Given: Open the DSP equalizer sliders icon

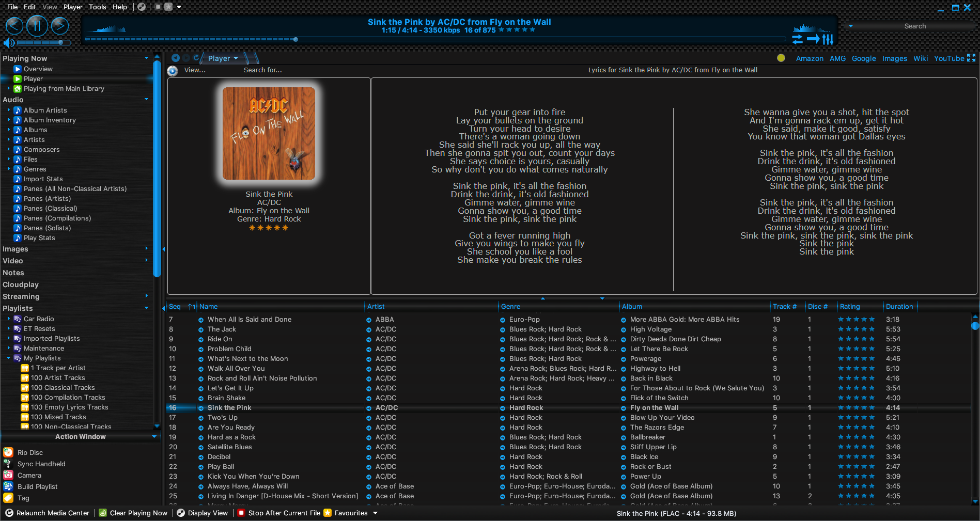Looking at the screenshot, I should (x=828, y=39).
